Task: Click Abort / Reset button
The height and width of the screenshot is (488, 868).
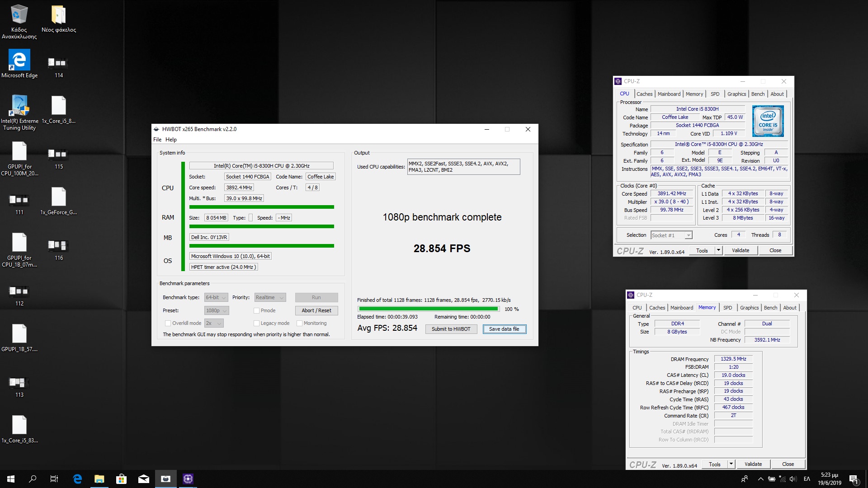Action: pyautogui.click(x=316, y=310)
